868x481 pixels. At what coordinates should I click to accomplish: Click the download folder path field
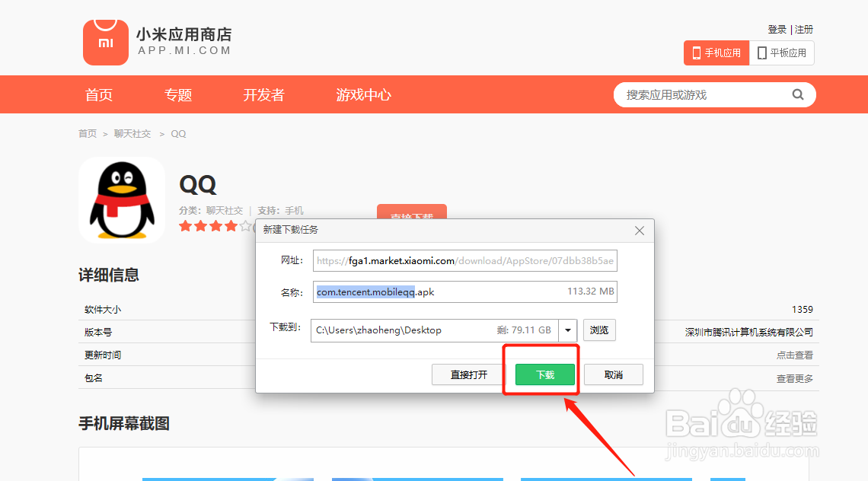[435, 330]
